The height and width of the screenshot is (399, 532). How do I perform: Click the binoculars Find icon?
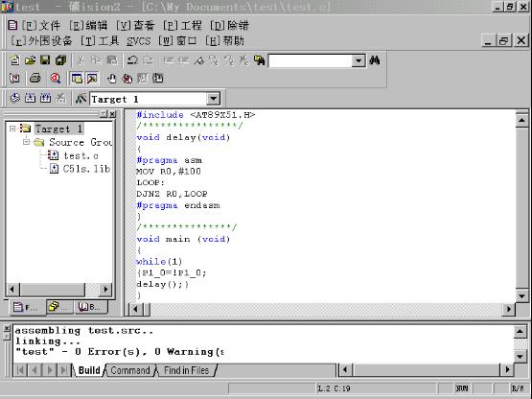pos(375,60)
